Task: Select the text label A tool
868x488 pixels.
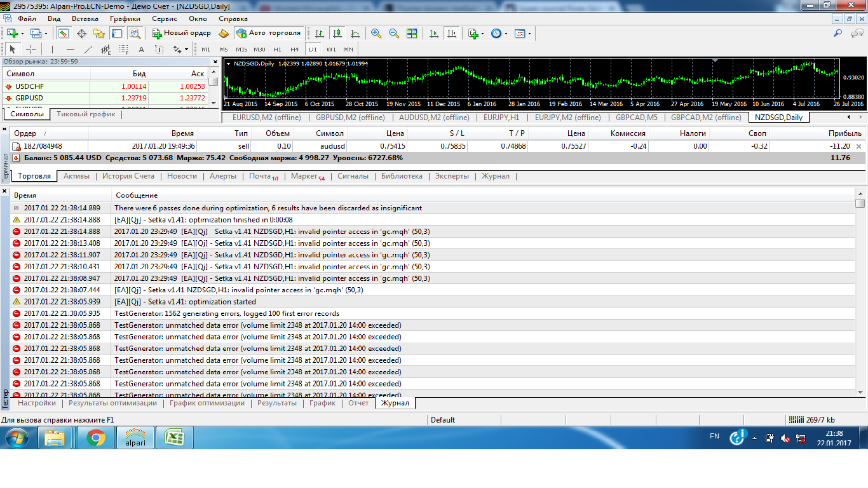Action: pyautogui.click(x=141, y=49)
